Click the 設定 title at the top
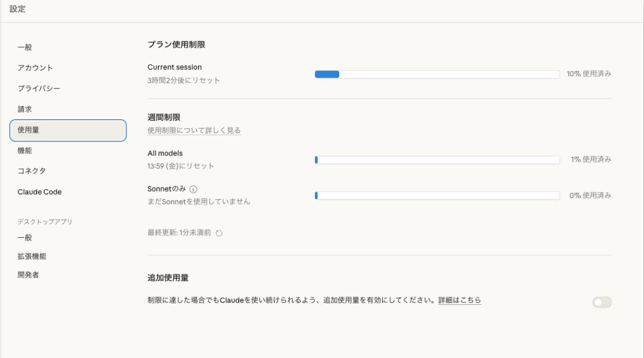The height and width of the screenshot is (358, 644). pos(18,9)
